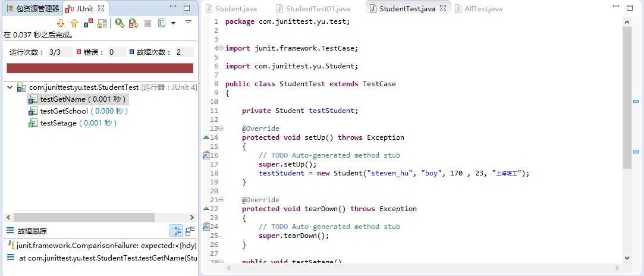Screen dimensions: 644x276
Task: Maximize the JUnit panel
Action: click(187, 8)
